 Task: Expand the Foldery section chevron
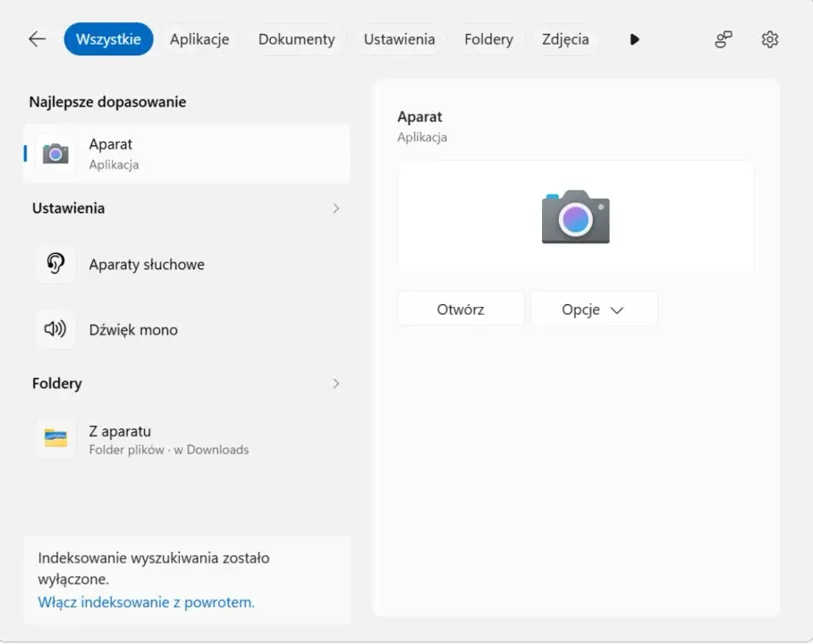336,384
